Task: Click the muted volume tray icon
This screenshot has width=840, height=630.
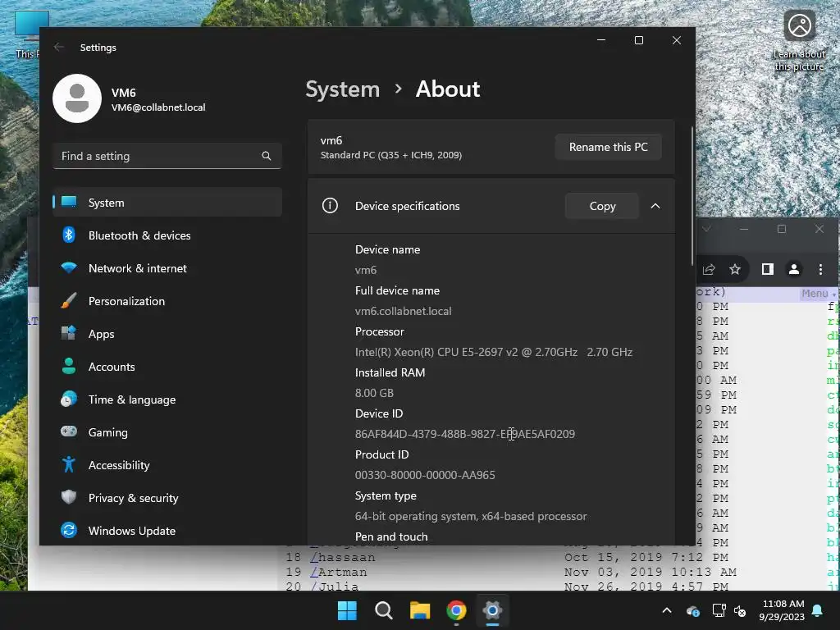Action: click(x=740, y=610)
